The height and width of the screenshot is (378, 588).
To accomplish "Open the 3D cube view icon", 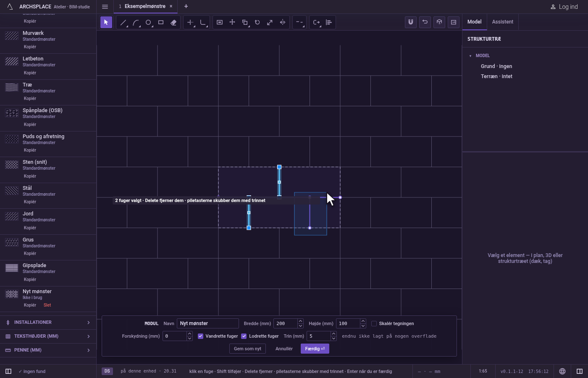I will pos(439,22).
